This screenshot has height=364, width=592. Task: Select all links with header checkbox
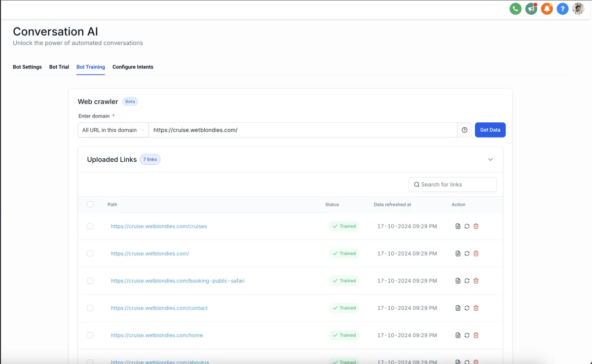[x=90, y=204]
